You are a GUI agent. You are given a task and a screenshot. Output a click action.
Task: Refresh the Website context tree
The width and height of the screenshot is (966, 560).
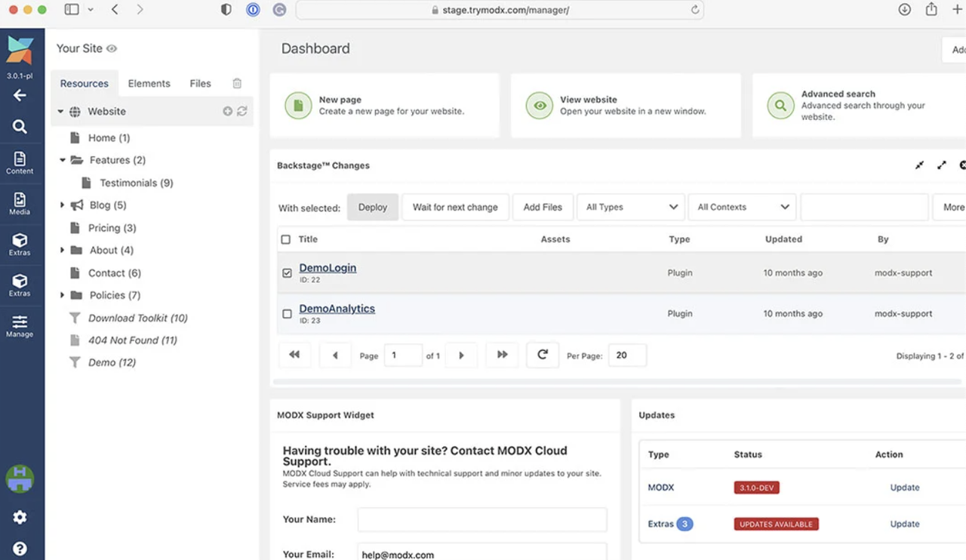pos(242,111)
